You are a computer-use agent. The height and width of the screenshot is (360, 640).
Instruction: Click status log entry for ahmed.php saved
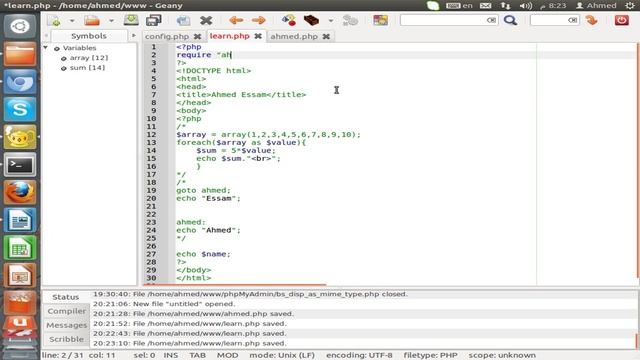tap(193, 313)
